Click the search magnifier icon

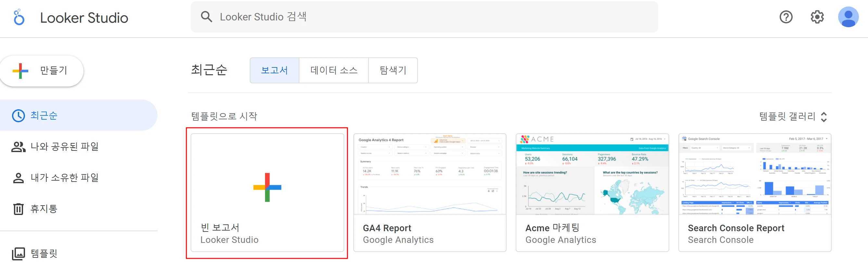click(206, 17)
